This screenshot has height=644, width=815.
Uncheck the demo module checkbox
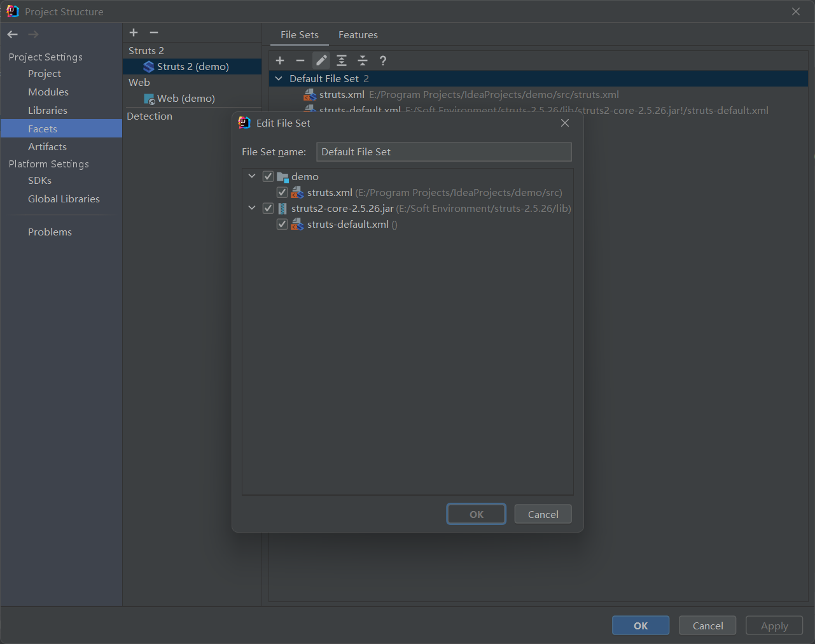(x=268, y=176)
